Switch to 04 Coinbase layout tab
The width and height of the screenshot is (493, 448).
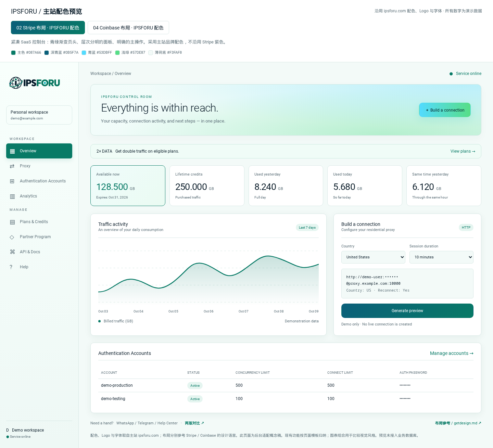(x=128, y=28)
